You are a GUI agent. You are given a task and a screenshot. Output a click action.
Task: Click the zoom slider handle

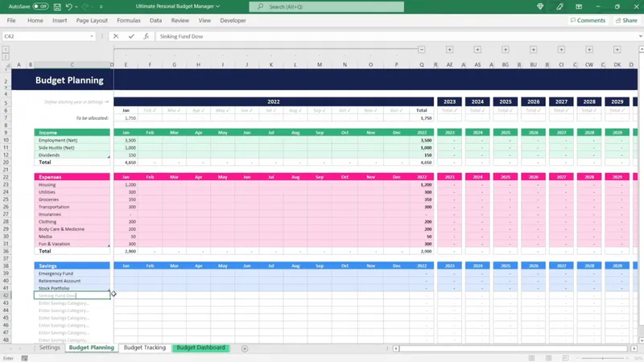tap(603, 358)
